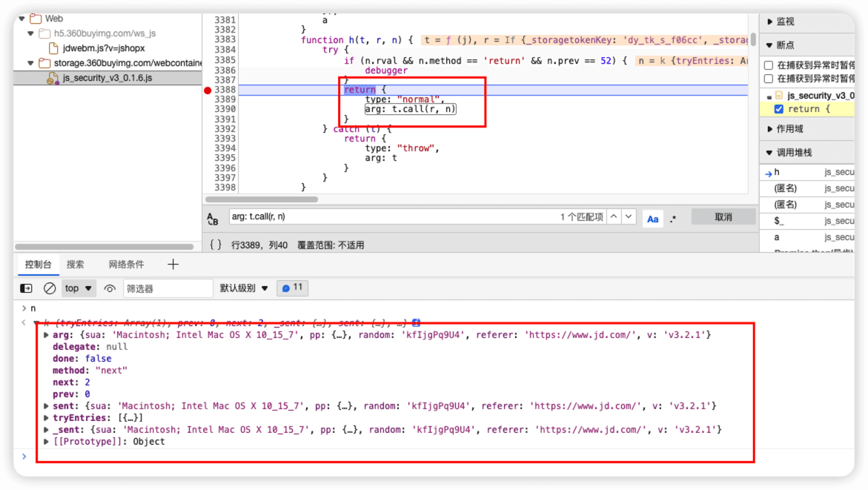Click the clear console icon
Screen dimensions: 868x490
pos(50,288)
